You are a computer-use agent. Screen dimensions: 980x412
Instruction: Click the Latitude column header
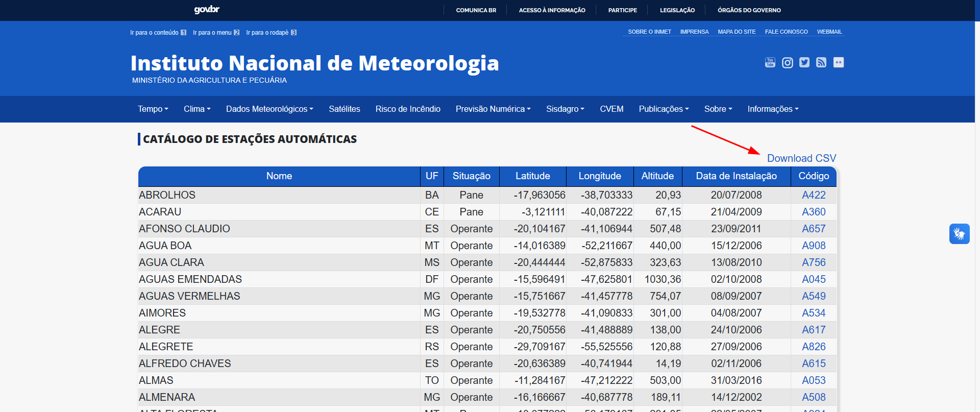coord(533,176)
